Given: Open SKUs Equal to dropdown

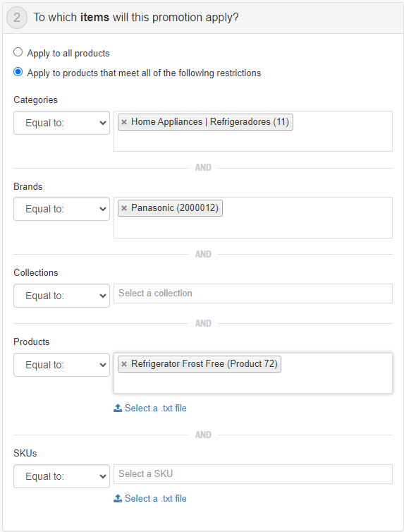Looking at the screenshot, I should click(x=61, y=476).
